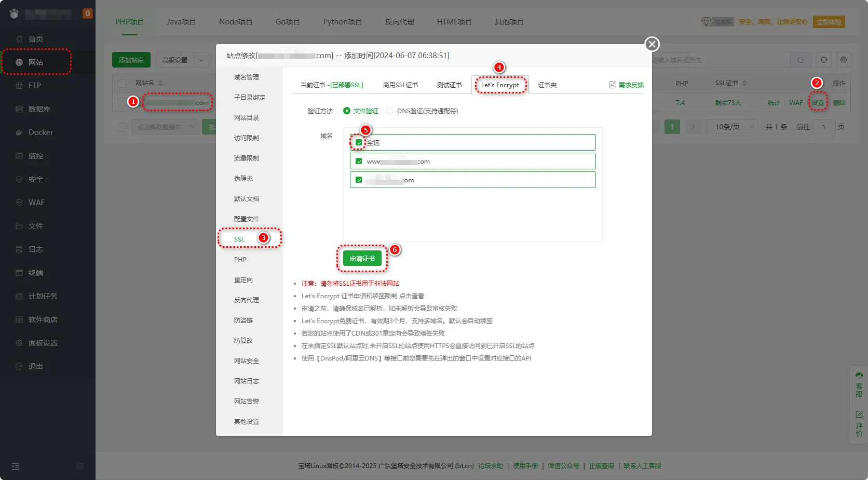Open the 监控 monitoring icon
The image size is (868, 480).
(x=19, y=156)
